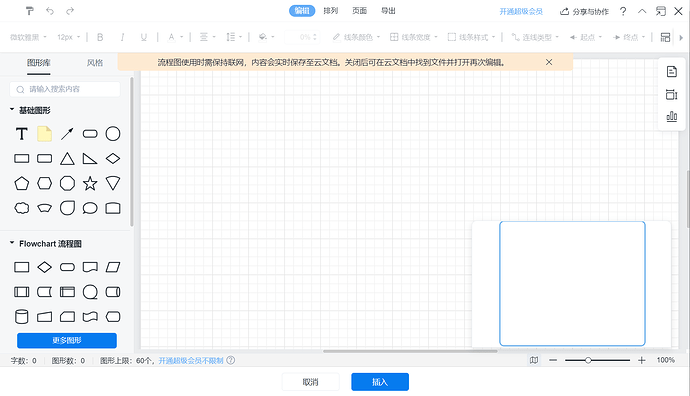Pick the circle shape in 基础图形
690x396 pixels.
pos(113,134)
